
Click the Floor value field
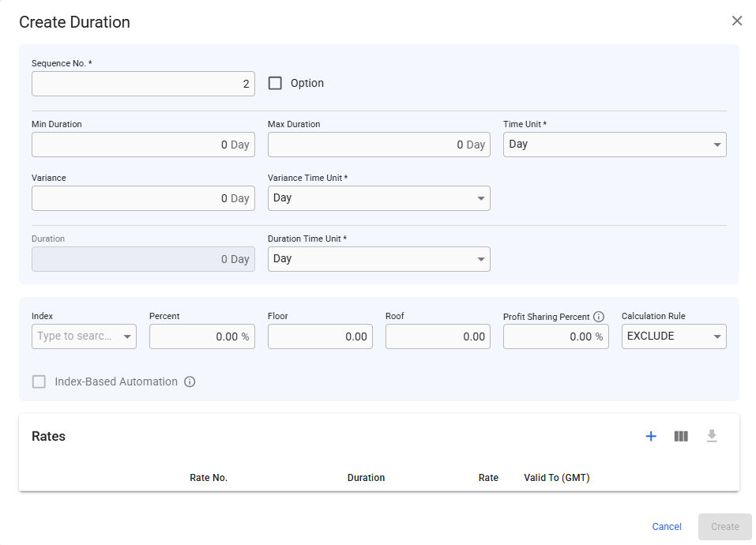320,336
